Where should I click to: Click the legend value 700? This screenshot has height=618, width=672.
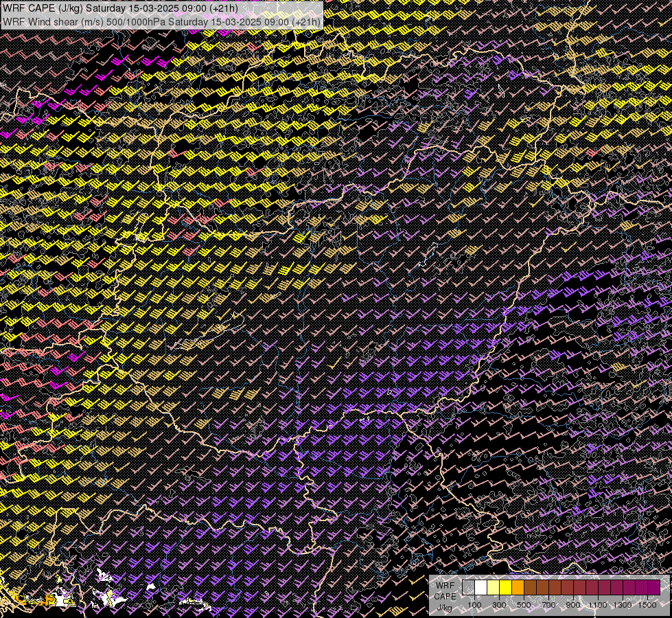[548, 605]
